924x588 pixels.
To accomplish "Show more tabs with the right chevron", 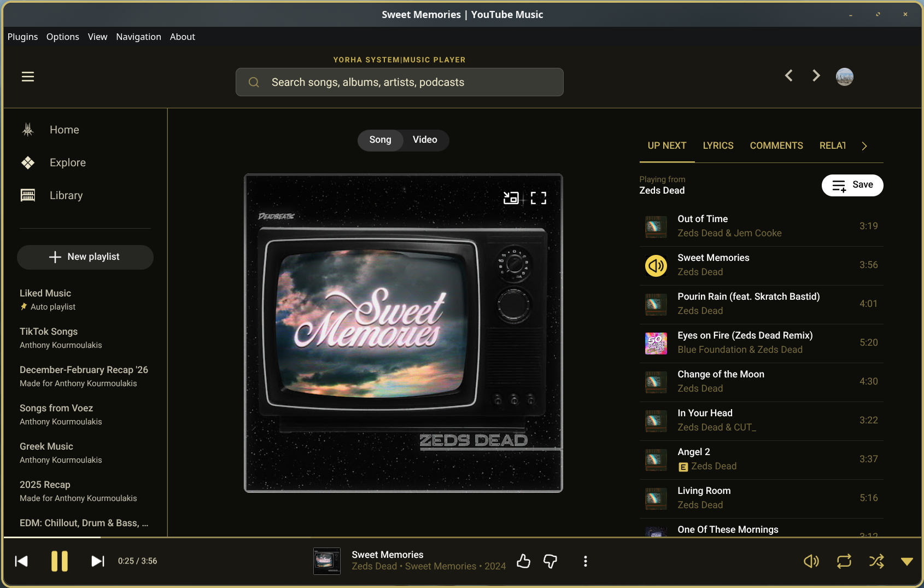I will click(x=864, y=146).
